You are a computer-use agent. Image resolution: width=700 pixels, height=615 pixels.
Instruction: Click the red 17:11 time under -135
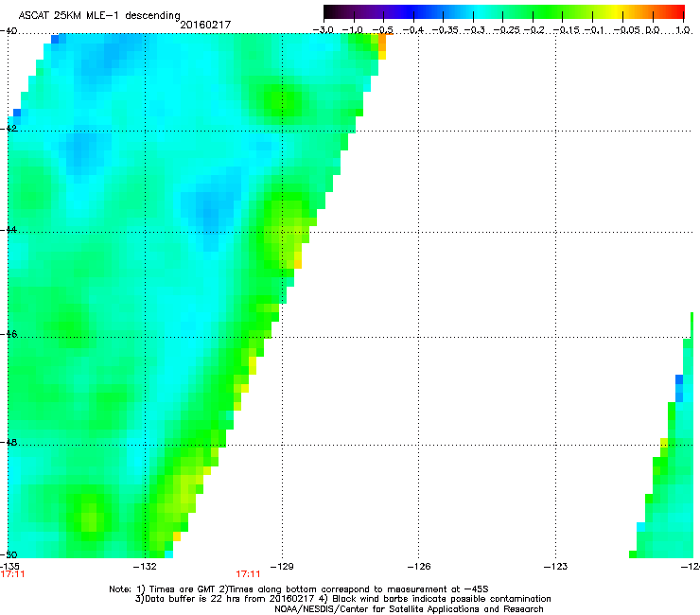click(x=12, y=574)
